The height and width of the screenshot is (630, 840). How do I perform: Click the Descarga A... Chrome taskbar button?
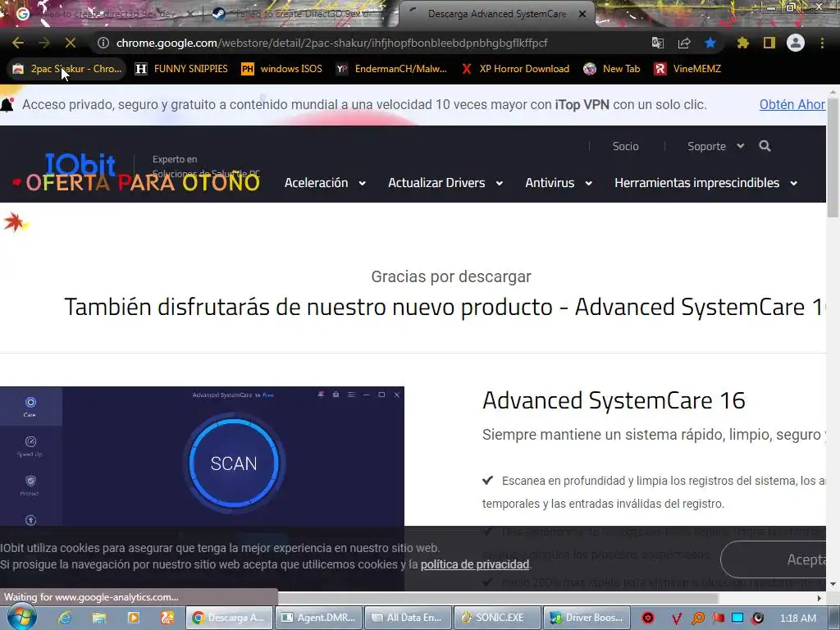click(230, 618)
